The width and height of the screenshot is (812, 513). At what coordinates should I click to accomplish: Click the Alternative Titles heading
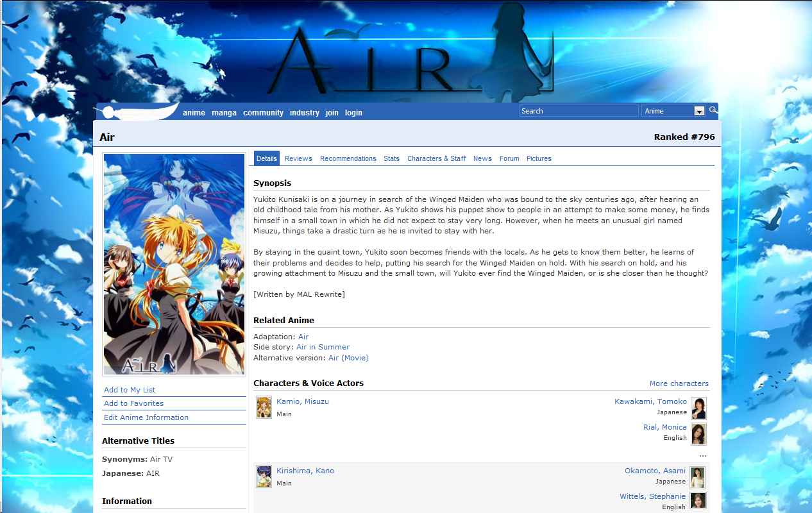pyautogui.click(x=138, y=441)
